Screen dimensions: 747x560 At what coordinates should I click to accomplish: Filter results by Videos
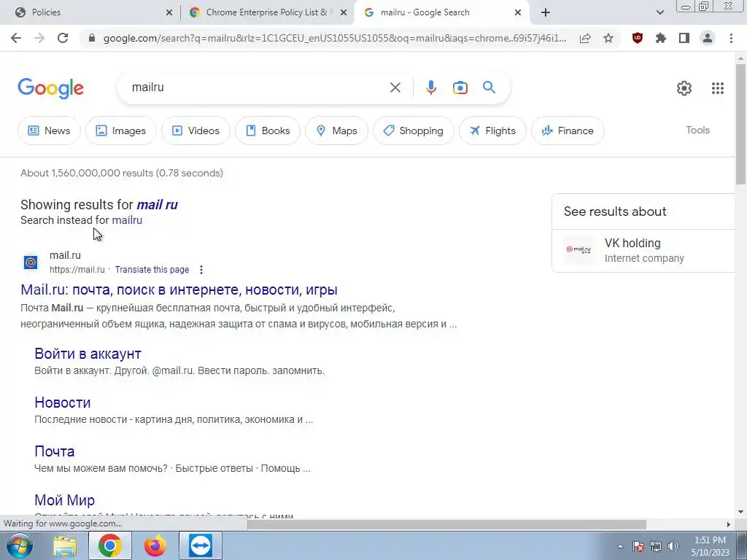[196, 131]
